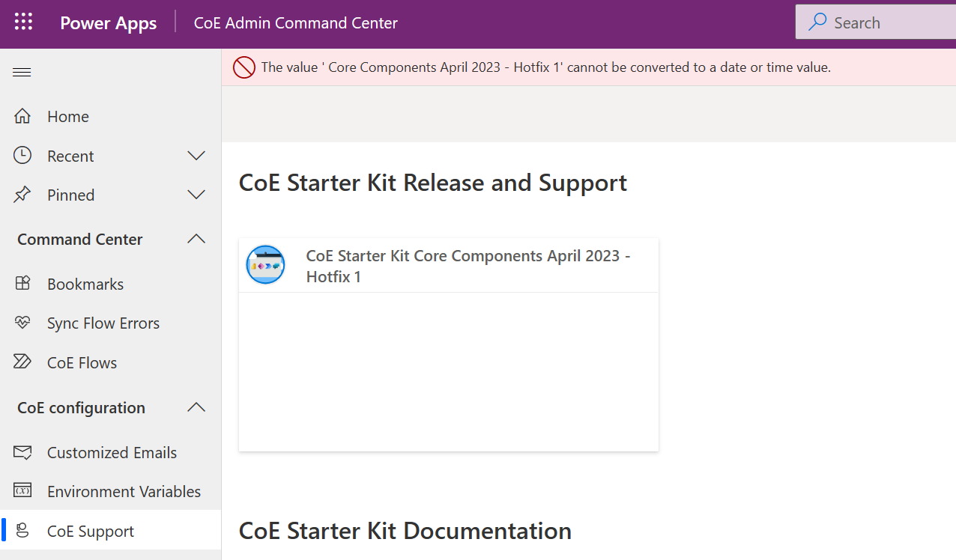Collapse the CoE configuration section
The width and height of the screenshot is (956, 560).
(x=196, y=407)
